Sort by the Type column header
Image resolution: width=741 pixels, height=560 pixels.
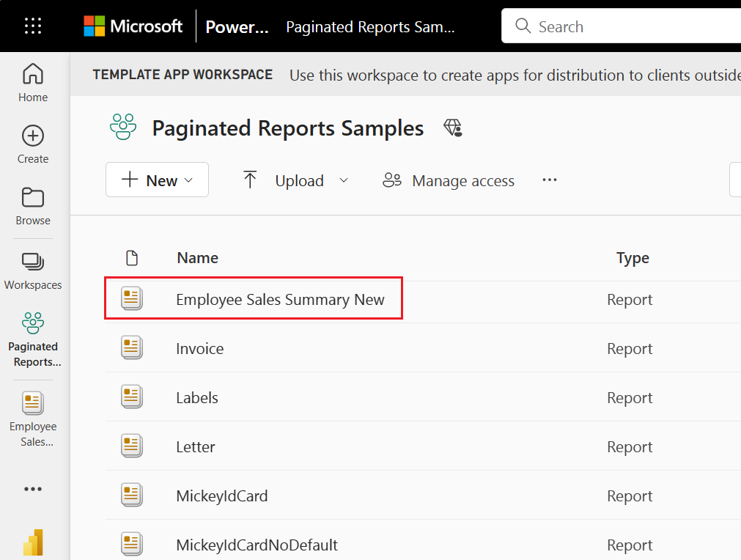pyautogui.click(x=632, y=257)
